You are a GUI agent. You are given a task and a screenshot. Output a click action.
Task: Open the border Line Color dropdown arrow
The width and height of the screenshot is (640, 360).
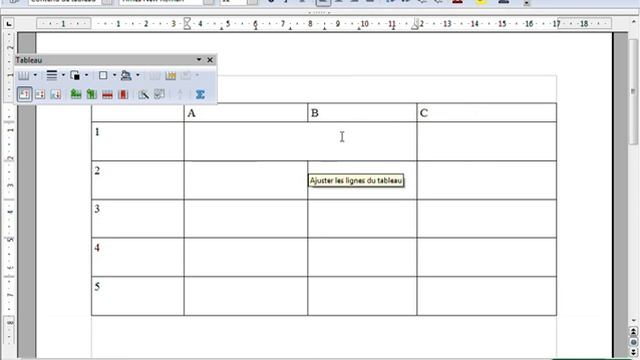(87, 75)
